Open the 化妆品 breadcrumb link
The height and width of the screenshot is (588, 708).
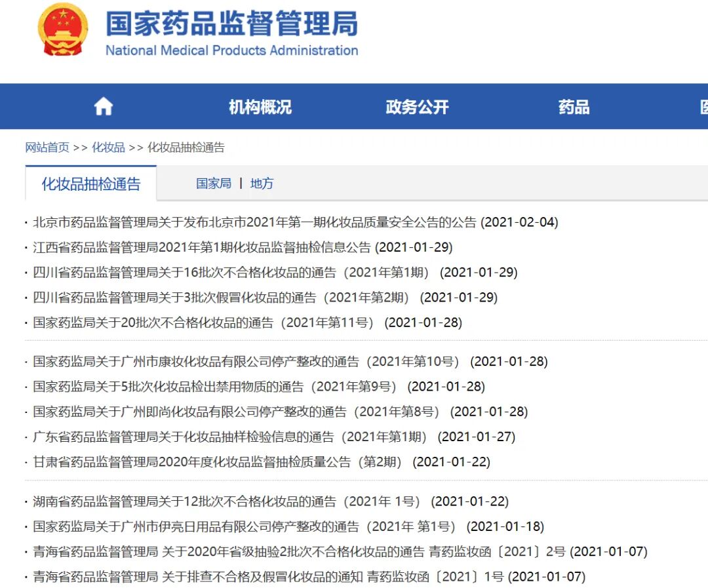(107, 147)
